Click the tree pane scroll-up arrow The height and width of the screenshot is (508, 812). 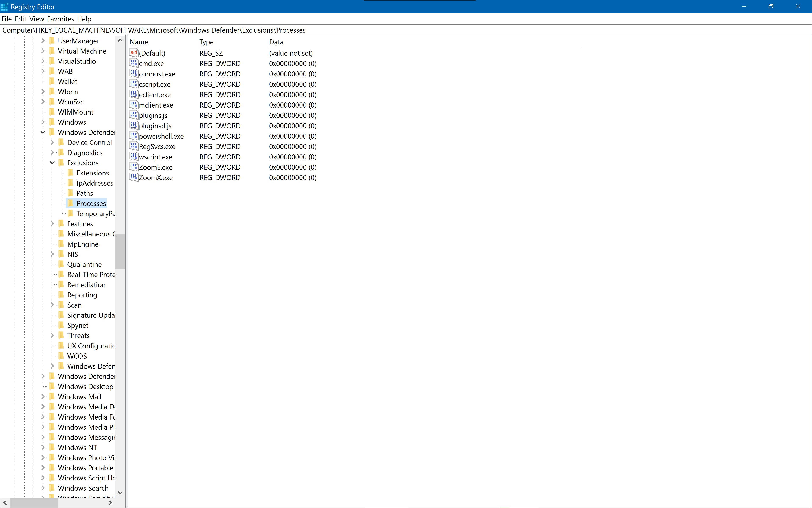[120, 40]
